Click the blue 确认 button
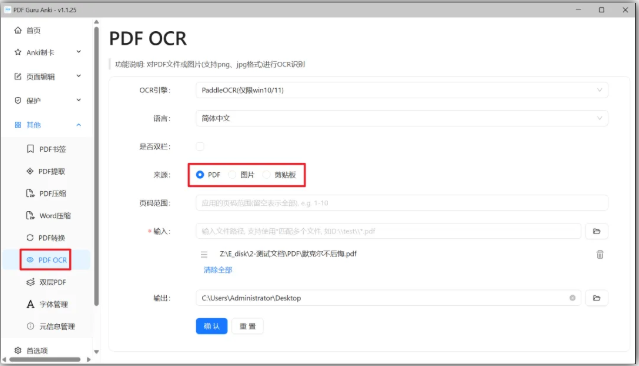This screenshot has height=366, width=639. 212,326
